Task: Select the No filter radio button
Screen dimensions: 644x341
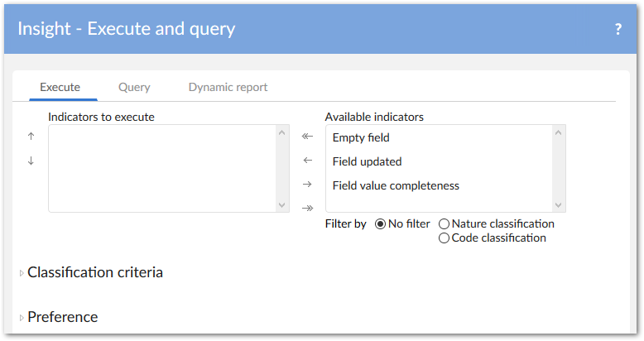Action: point(381,223)
